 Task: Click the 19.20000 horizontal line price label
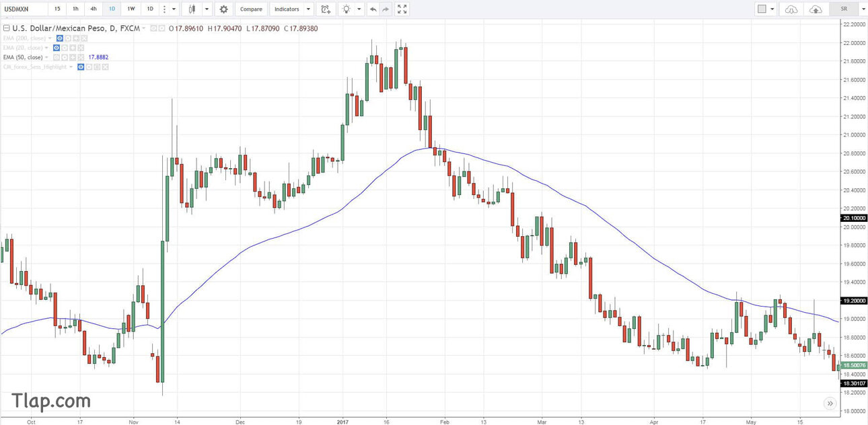(x=854, y=301)
